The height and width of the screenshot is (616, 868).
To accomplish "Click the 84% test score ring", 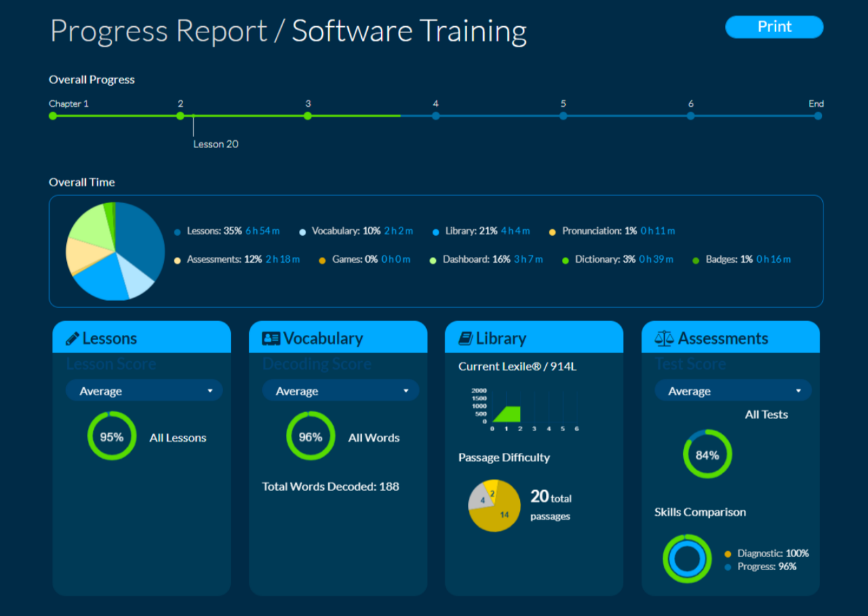I will pos(707,454).
